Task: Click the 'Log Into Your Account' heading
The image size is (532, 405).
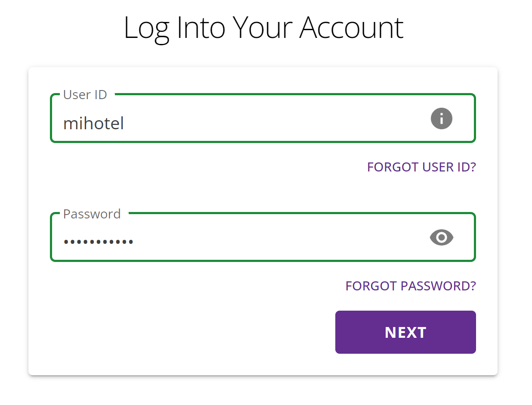Action: [263, 27]
